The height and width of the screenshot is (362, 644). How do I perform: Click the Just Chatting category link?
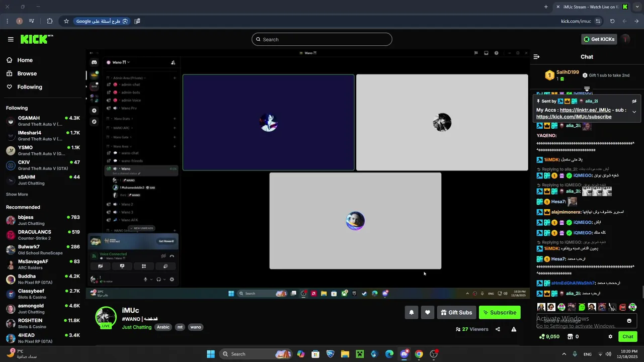tap(137, 327)
